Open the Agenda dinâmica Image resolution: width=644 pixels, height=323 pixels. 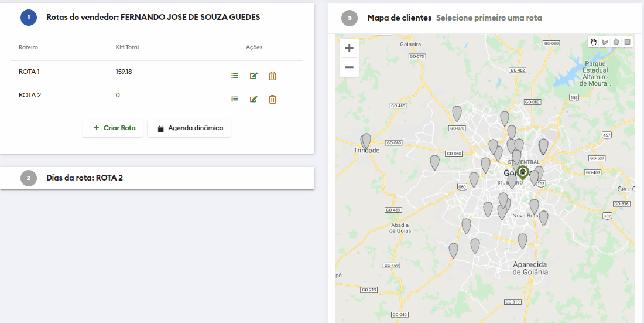click(189, 128)
